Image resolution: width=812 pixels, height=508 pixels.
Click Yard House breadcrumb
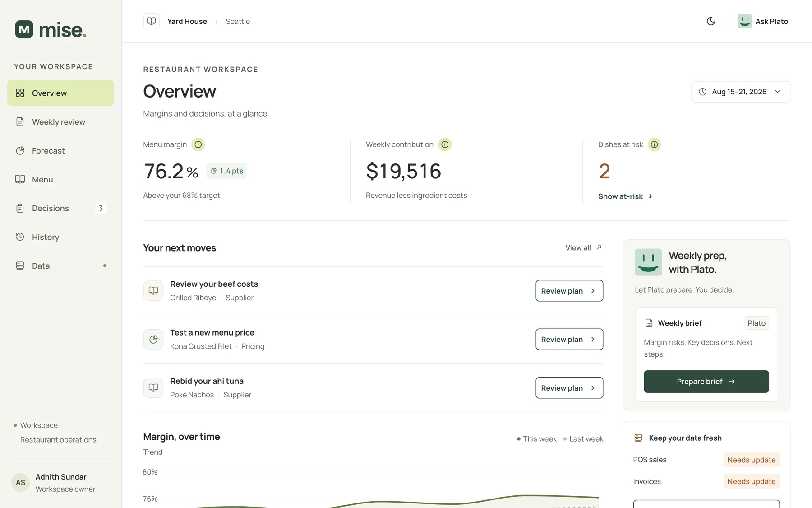(187, 21)
